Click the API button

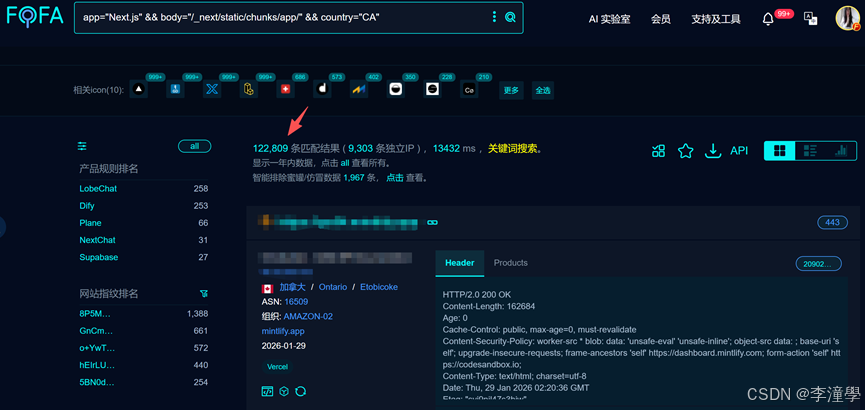[x=739, y=151]
